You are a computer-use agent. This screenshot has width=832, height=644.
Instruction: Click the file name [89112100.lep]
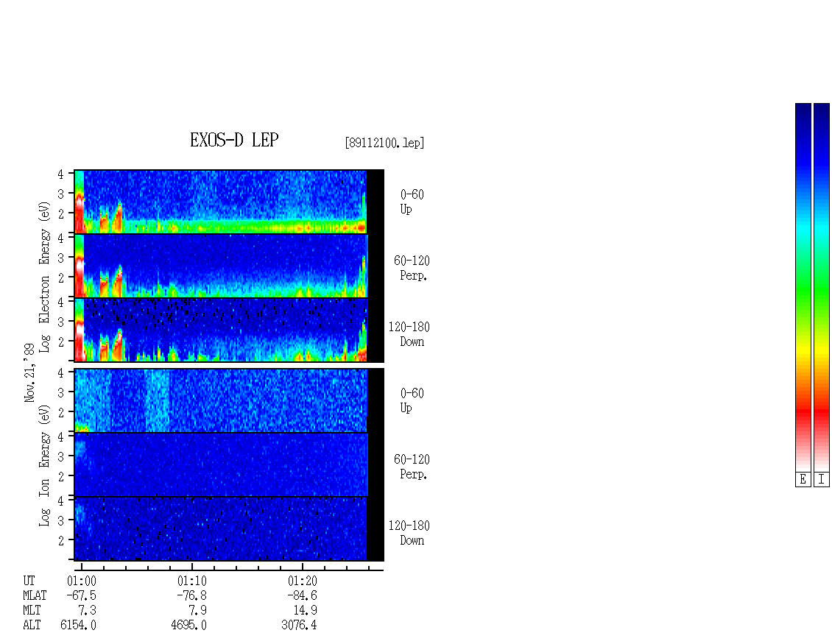pyautogui.click(x=384, y=143)
